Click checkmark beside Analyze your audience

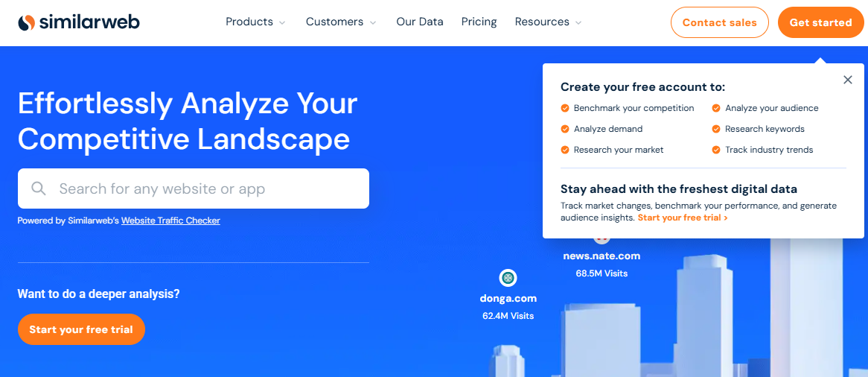(x=716, y=108)
